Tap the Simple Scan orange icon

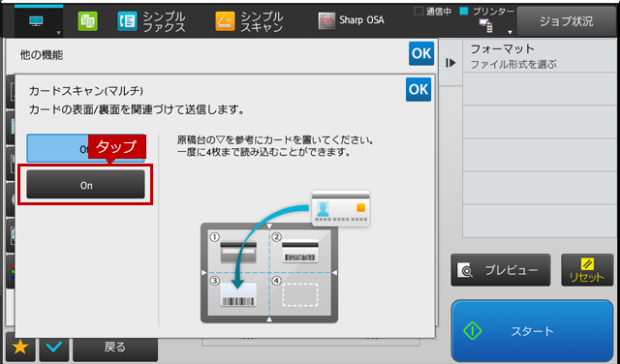tap(225, 21)
